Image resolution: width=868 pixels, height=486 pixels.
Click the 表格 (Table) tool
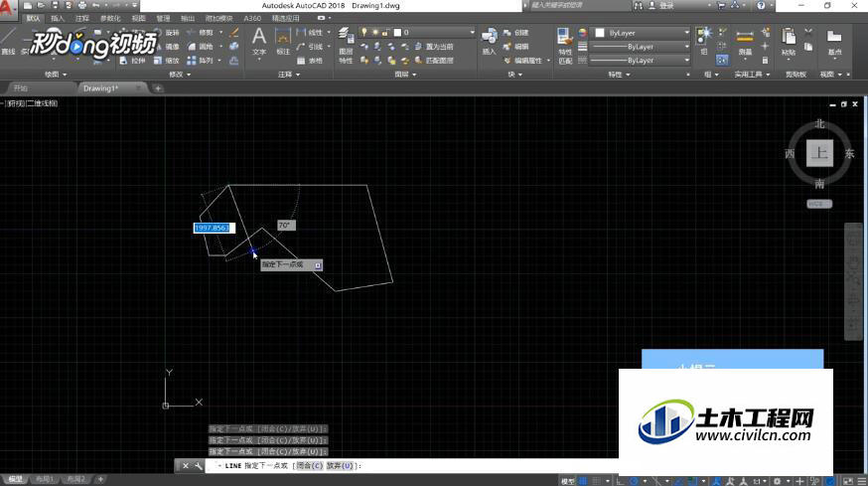click(x=310, y=61)
